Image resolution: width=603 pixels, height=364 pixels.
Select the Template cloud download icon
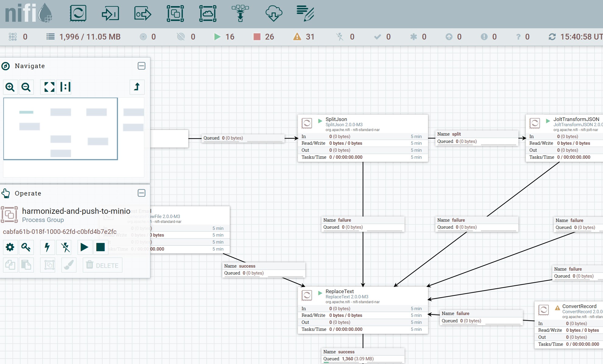click(274, 14)
